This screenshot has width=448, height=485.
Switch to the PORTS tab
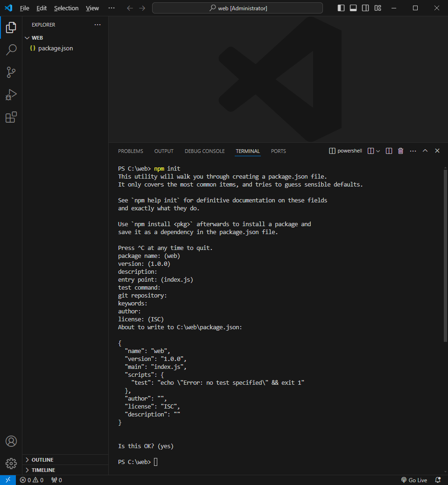(278, 151)
